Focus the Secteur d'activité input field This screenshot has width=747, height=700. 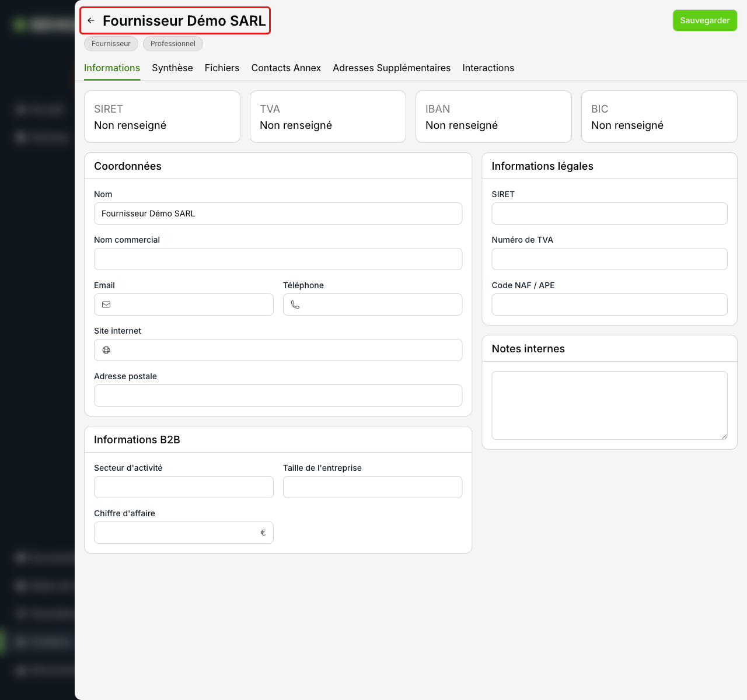(x=184, y=487)
